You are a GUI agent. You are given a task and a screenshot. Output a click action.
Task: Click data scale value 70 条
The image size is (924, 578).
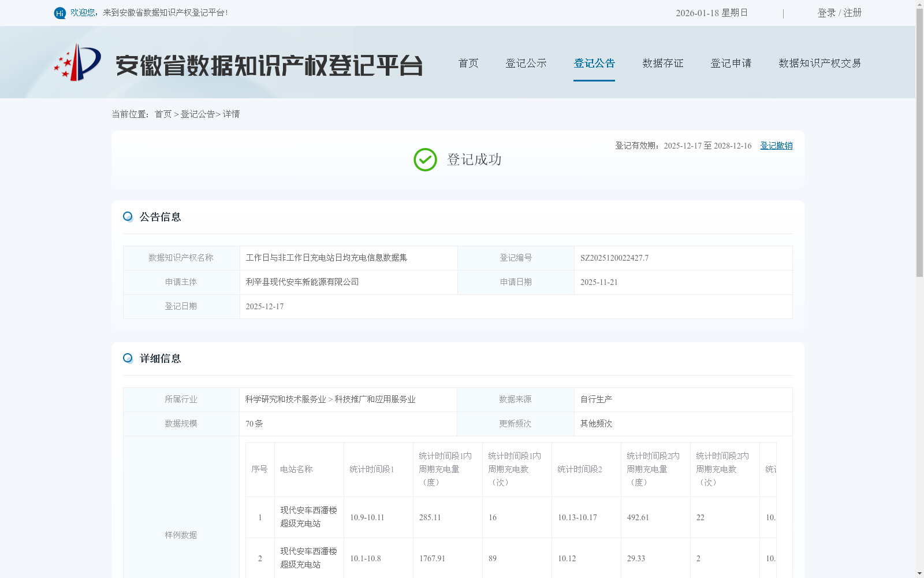pos(254,424)
